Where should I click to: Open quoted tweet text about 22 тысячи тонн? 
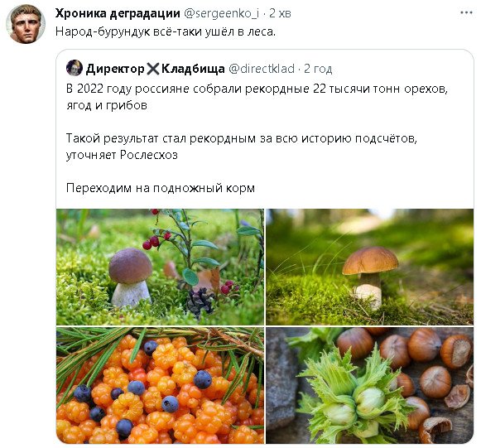[257, 97]
